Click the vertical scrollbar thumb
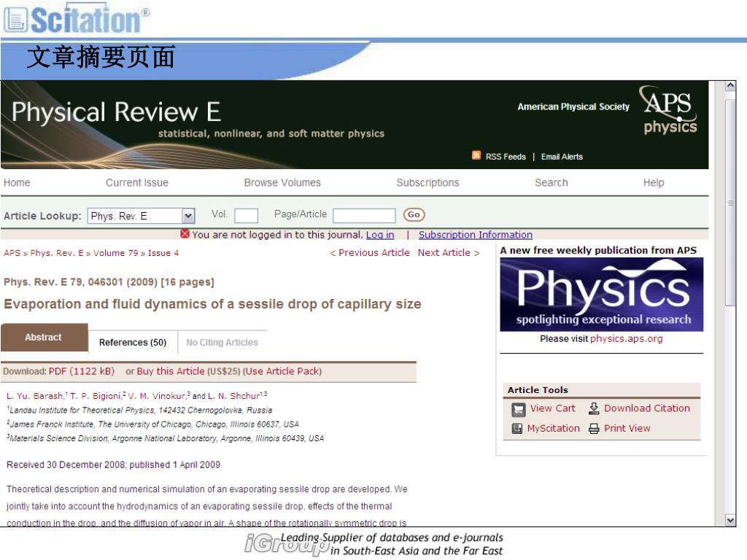 pyautogui.click(x=729, y=203)
